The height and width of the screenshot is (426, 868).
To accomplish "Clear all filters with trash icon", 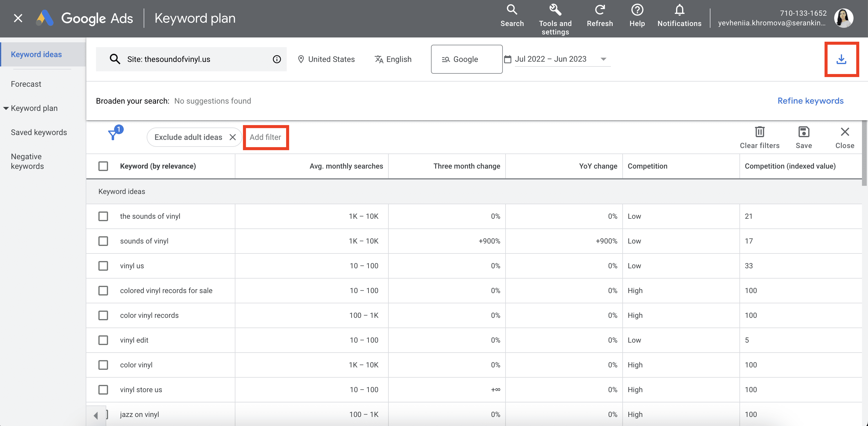I will tap(759, 133).
